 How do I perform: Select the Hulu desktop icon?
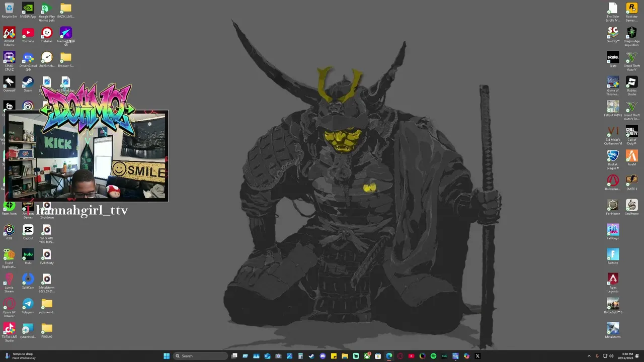click(28, 257)
